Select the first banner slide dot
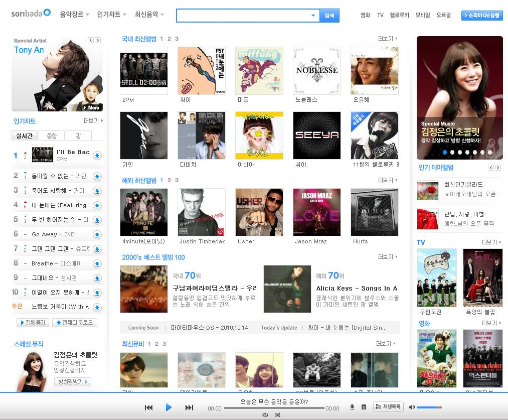 (x=445, y=153)
